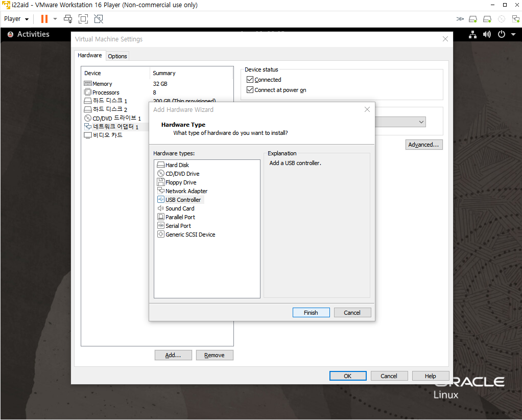Open the power options arrow beside the pause icon
This screenshot has height=420, width=522.
[55, 19]
